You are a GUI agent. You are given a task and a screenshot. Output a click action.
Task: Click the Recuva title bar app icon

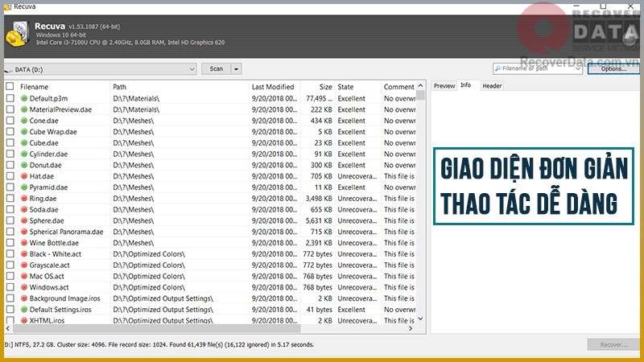(7, 6)
